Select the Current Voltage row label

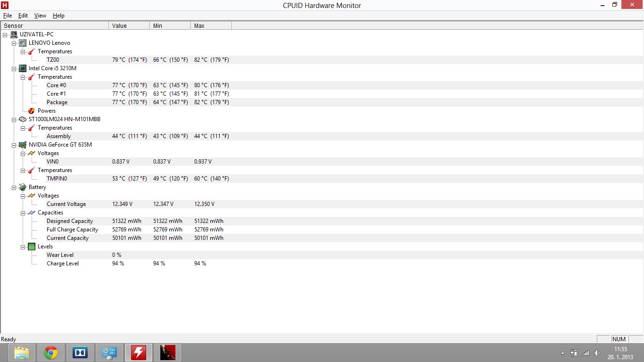pyautogui.click(x=66, y=204)
